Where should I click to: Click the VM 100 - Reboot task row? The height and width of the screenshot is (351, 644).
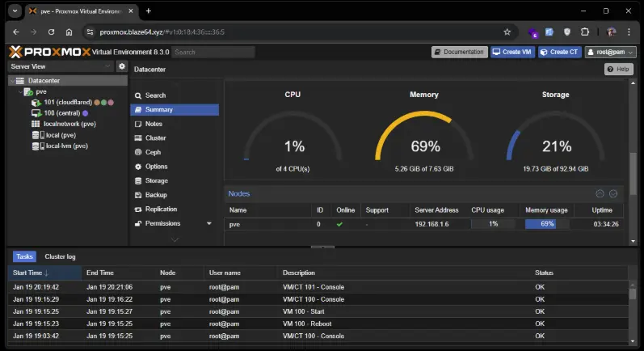point(318,324)
